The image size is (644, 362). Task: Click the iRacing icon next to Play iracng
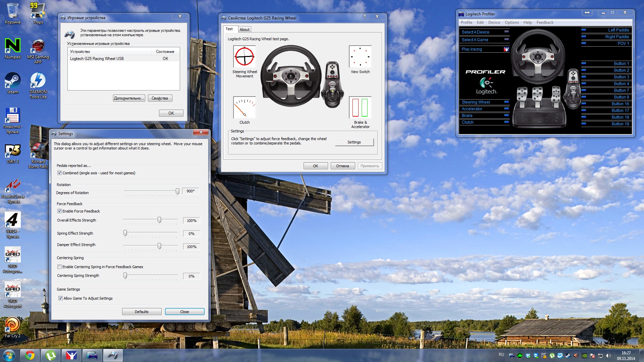point(506,49)
